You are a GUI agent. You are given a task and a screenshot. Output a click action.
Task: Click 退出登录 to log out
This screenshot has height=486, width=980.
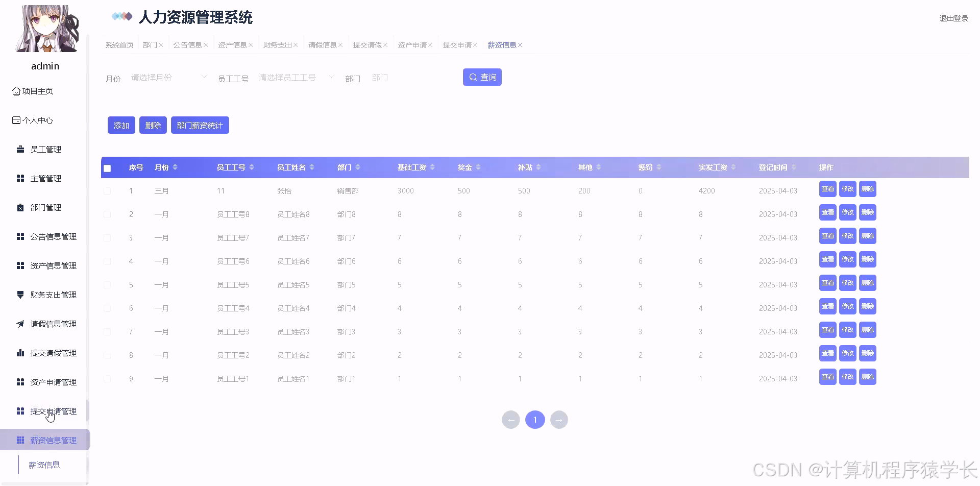click(x=952, y=18)
